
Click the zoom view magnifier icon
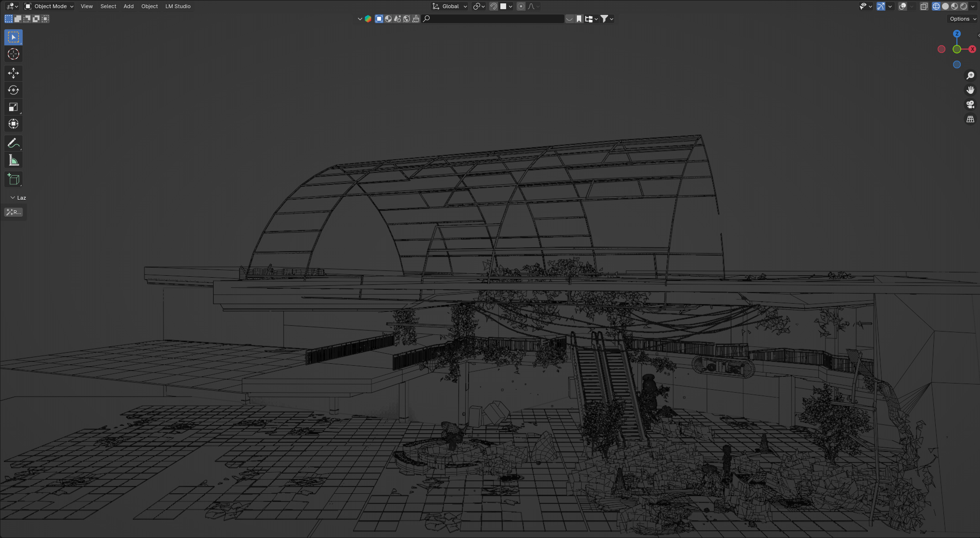[970, 76]
